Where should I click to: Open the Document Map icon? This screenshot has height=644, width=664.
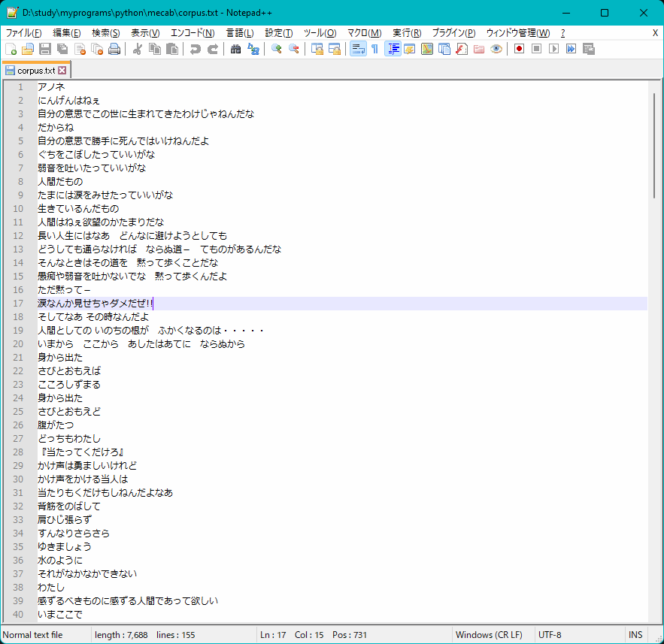click(x=427, y=49)
